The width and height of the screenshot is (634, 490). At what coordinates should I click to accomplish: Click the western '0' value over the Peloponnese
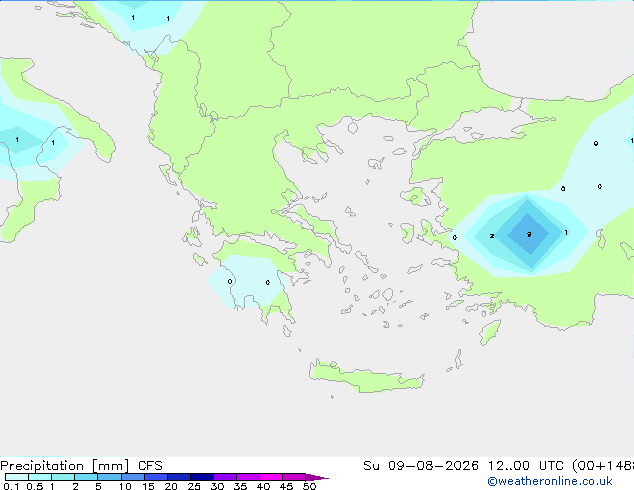[x=230, y=281]
